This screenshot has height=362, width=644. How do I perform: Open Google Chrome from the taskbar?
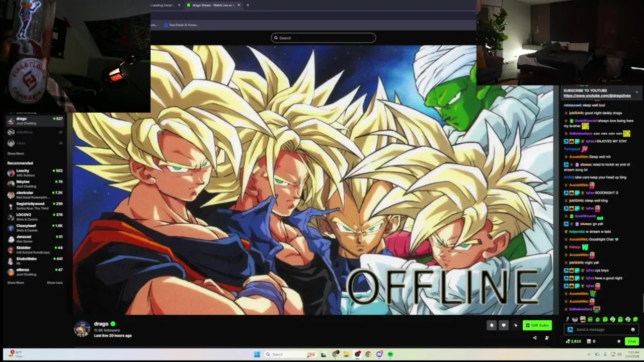pos(368,354)
